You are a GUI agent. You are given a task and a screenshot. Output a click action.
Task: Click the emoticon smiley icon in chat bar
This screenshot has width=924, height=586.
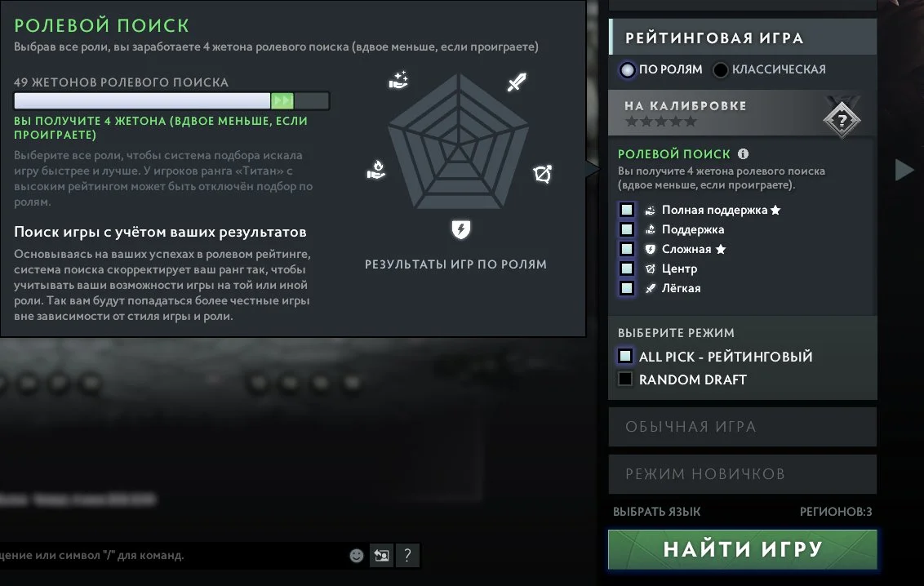[357, 555]
